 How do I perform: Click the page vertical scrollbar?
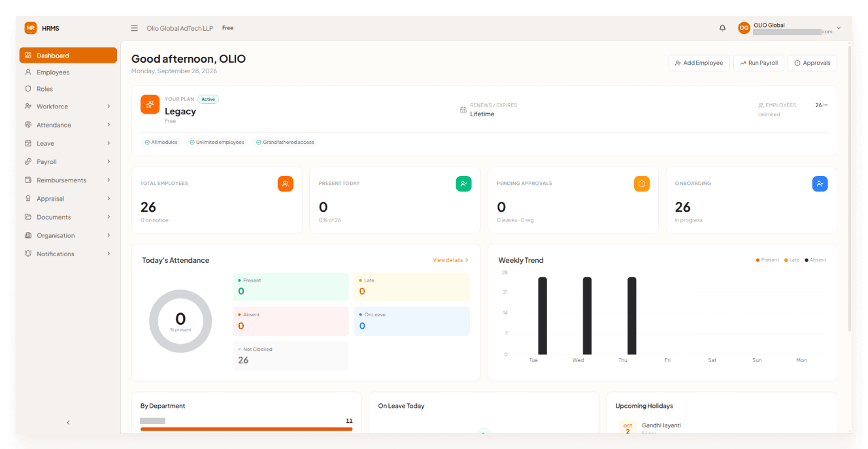850,188
